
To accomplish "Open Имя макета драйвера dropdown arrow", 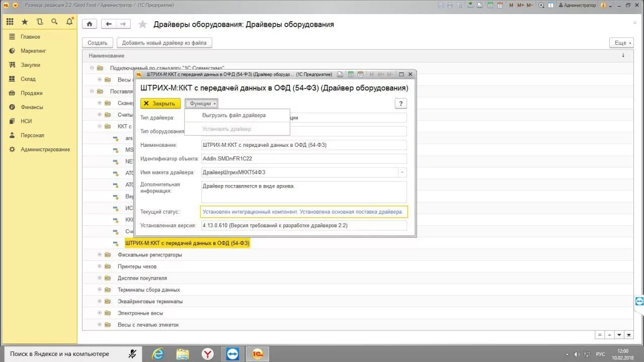I will pos(402,172).
